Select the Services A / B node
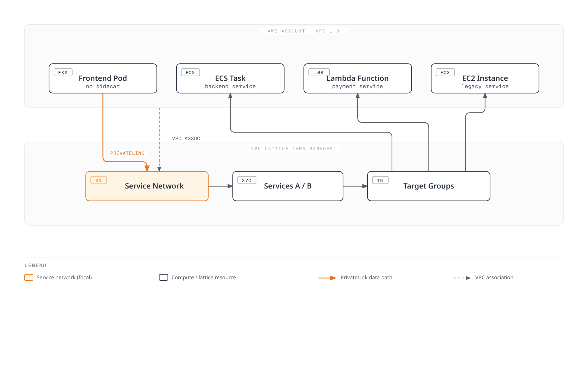This screenshot has width=588, height=368. pos(288,186)
